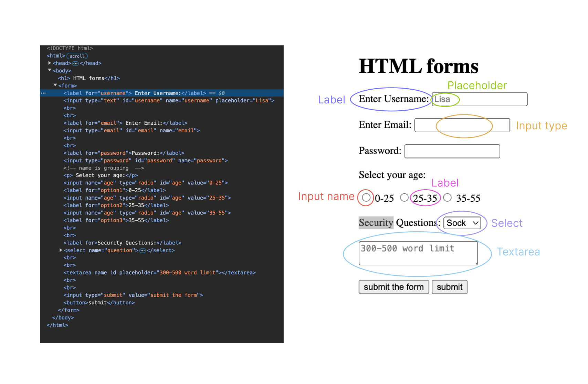
Task: Select the input type="submit" code line
Action: pyautogui.click(x=133, y=295)
